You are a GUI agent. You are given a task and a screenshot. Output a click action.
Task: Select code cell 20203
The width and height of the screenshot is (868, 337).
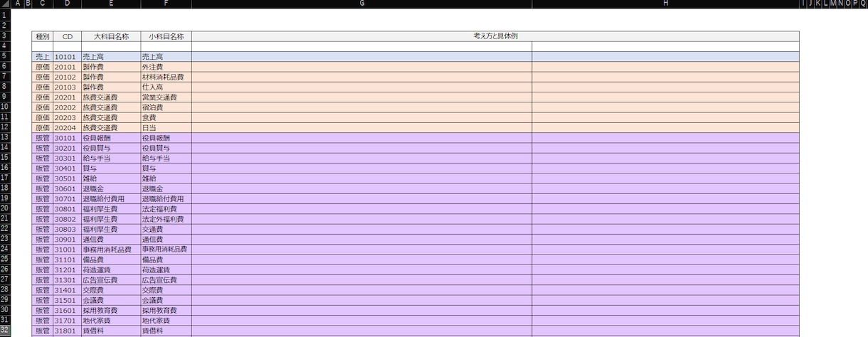pyautogui.click(x=67, y=117)
